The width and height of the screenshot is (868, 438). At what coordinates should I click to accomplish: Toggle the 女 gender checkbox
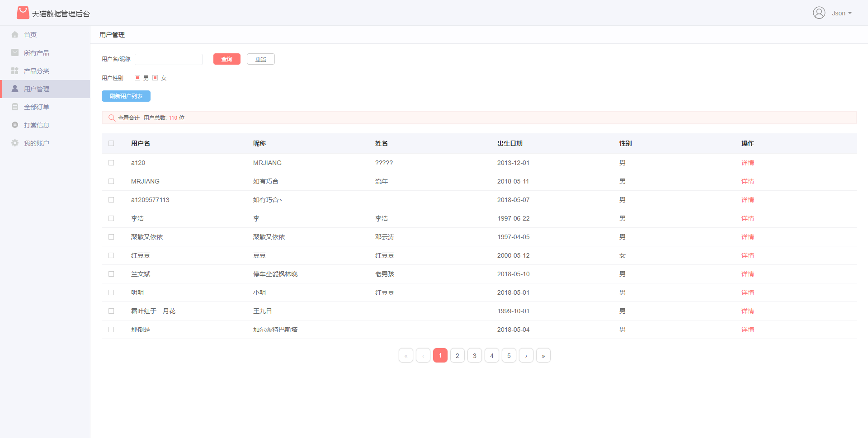click(155, 78)
